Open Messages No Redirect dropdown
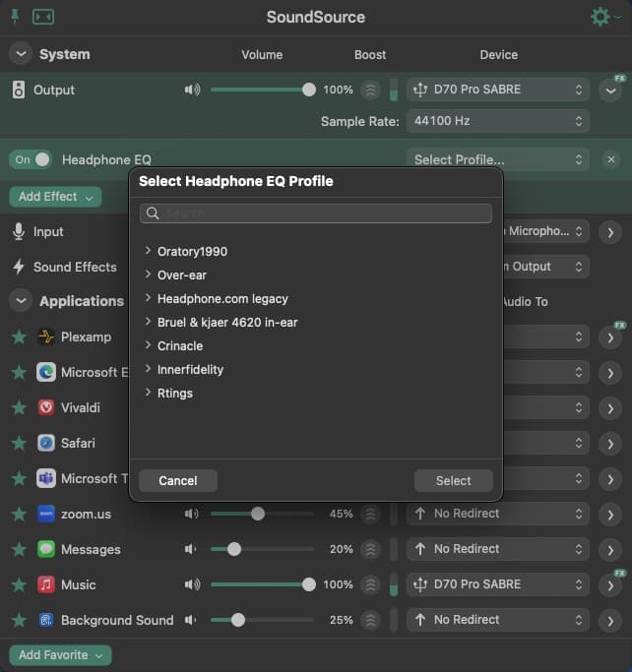This screenshot has height=672, width=632. [497, 549]
